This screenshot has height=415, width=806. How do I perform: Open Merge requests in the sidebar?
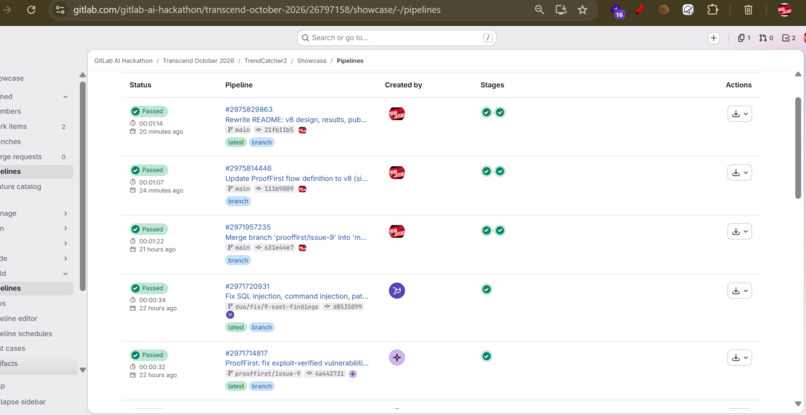36,157
